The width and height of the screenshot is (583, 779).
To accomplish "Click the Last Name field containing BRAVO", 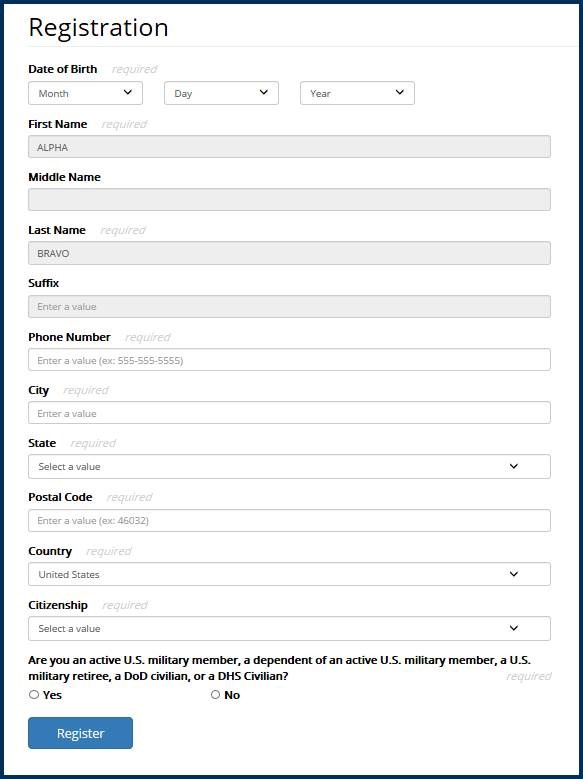I will pos(289,253).
